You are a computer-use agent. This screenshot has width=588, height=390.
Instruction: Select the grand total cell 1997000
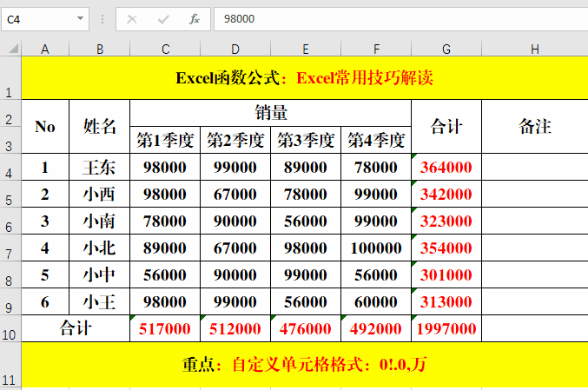click(x=446, y=328)
